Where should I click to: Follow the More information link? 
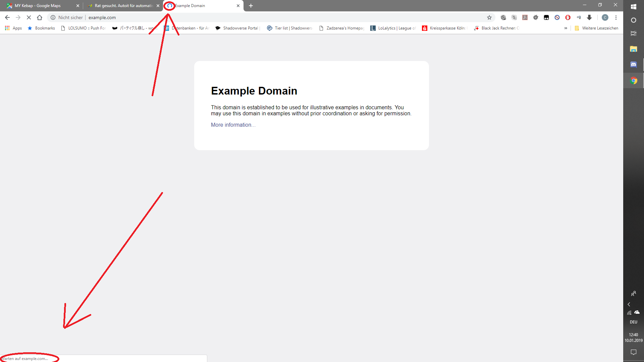coord(233,125)
